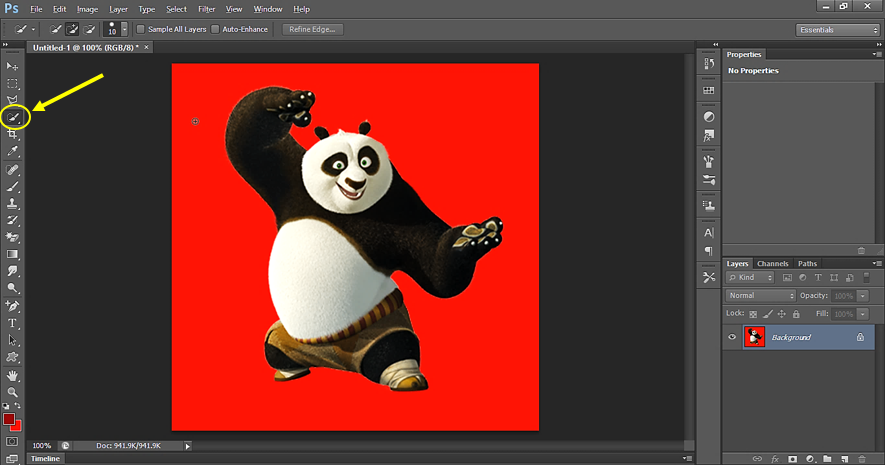Select the Crop tool
This screenshot has height=467, width=886.
(12, 134)
